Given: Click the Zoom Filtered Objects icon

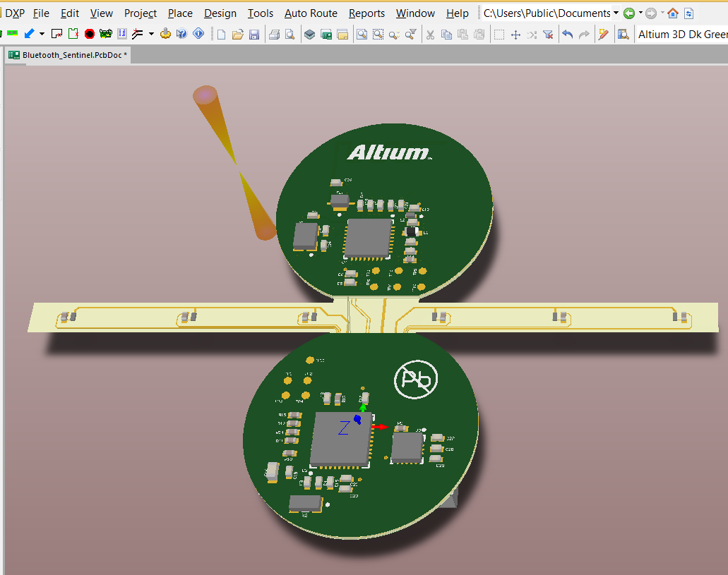Looking at the screenshot, I should pyautogui.click(x=410, y=35).
